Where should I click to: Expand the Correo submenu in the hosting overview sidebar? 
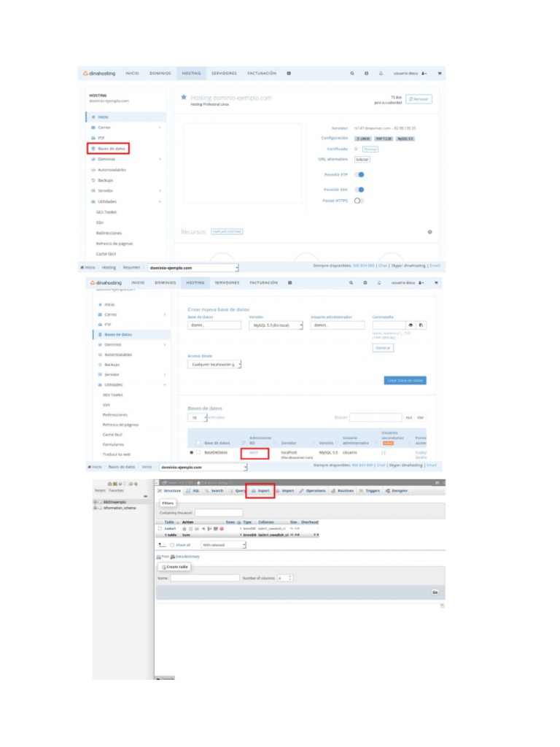(160, 128)
